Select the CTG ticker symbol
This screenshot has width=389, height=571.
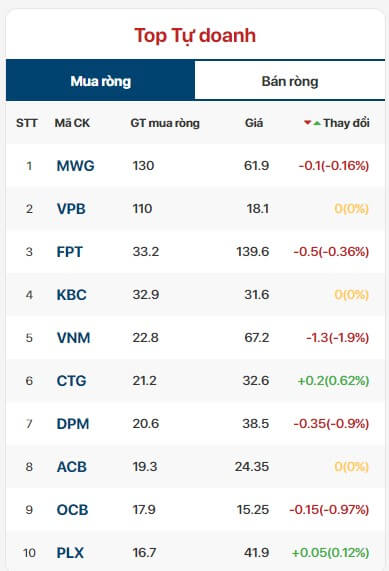click(71, 381)
